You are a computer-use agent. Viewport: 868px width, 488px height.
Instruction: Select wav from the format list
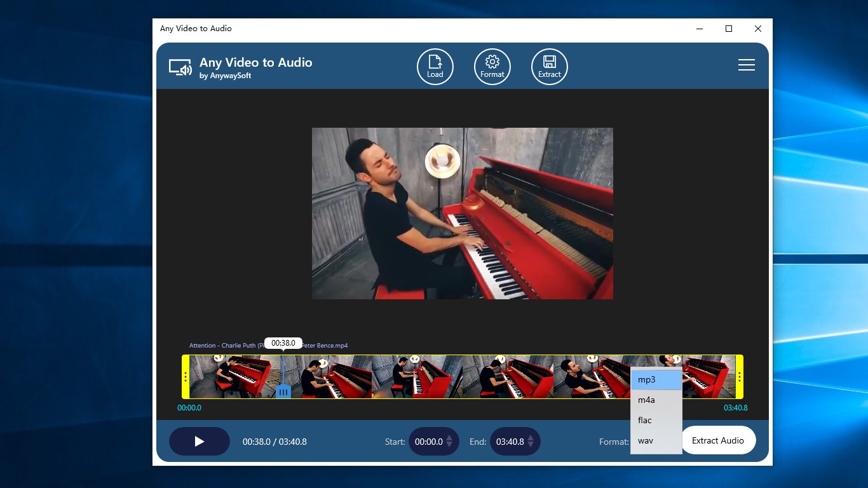point(646,440)
